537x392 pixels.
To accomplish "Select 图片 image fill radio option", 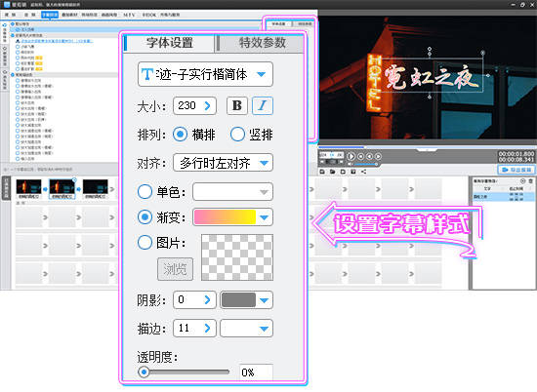I will click(x=145, y=243).
